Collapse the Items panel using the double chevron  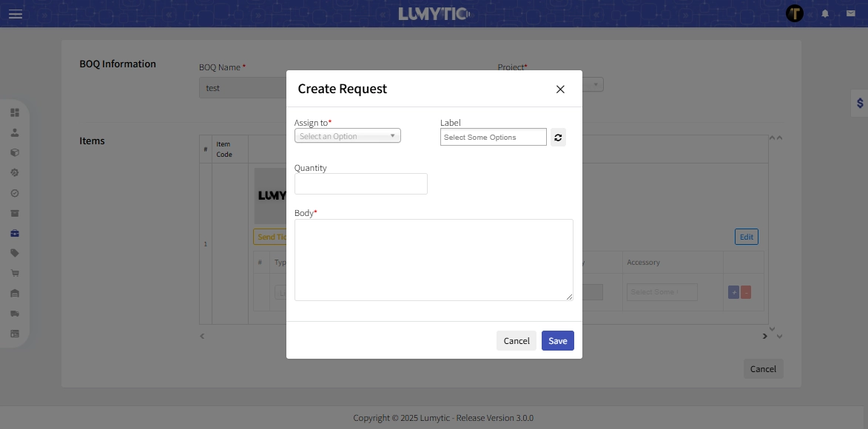pos(774,137)
